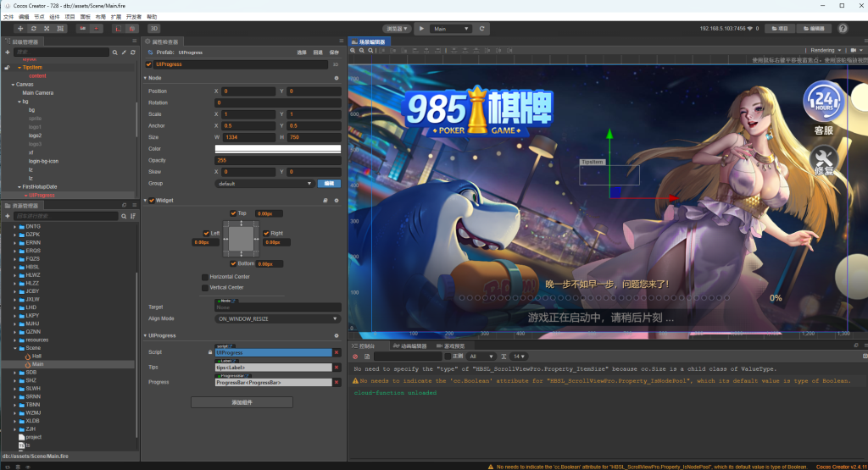Switch to the animation editor tab
The image size is (868, 470).
410,346
